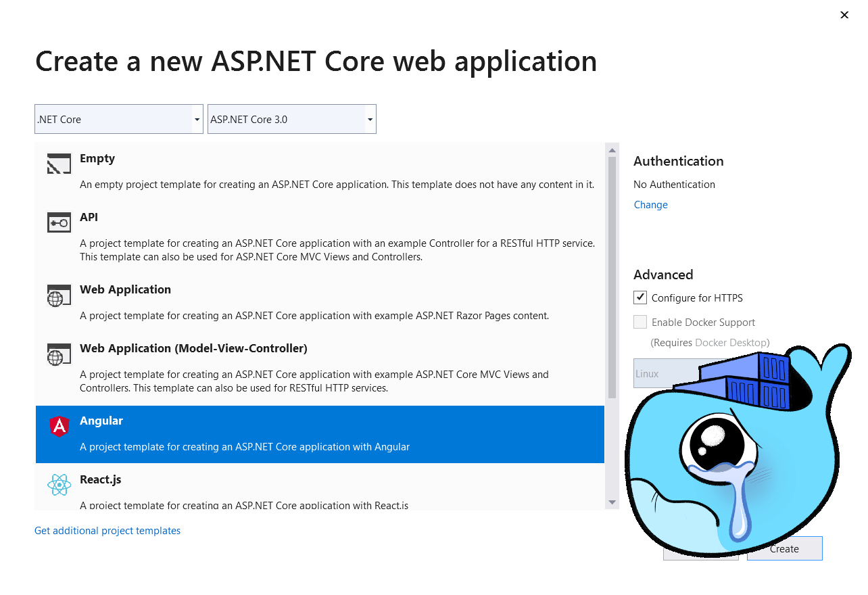
Task: Click the API template icon
Action: click(59, 222)
